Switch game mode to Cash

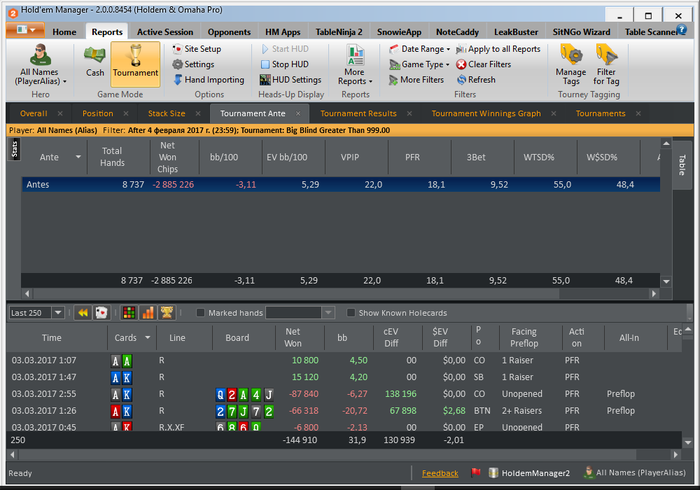click(95, 62)
